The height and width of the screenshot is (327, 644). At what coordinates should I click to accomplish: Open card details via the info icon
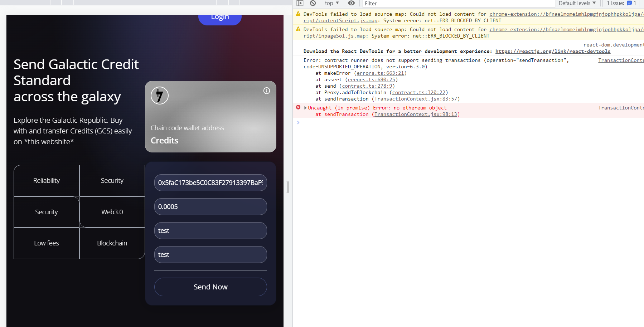tap(266, 91)
